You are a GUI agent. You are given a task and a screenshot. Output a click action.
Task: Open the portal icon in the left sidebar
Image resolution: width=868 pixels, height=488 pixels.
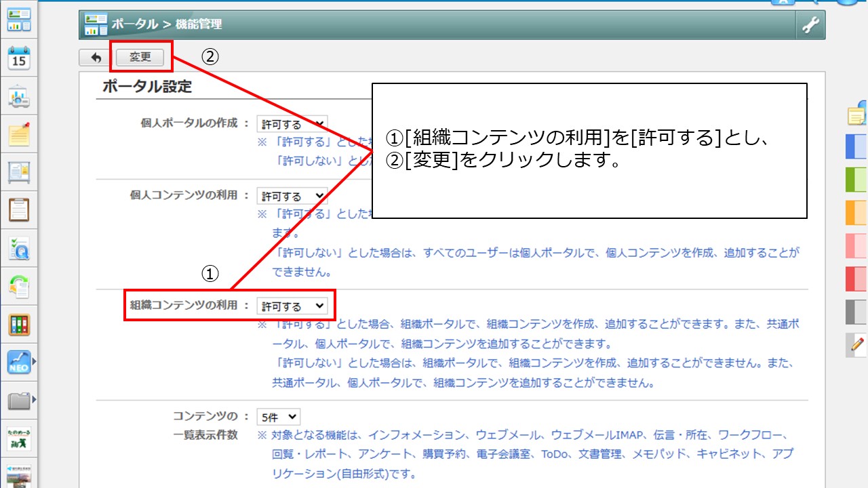19,19
